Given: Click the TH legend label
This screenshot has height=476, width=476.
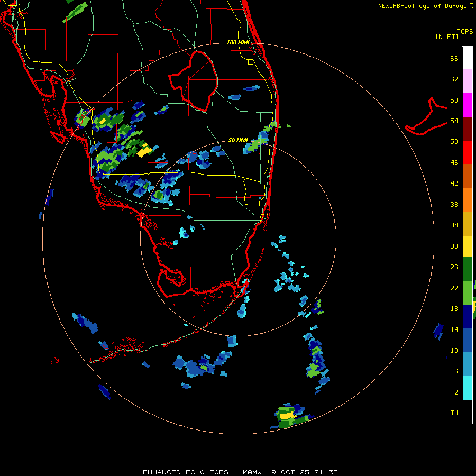Looking at the screenshot, I should pyautogui.click(x=454, y=413).
